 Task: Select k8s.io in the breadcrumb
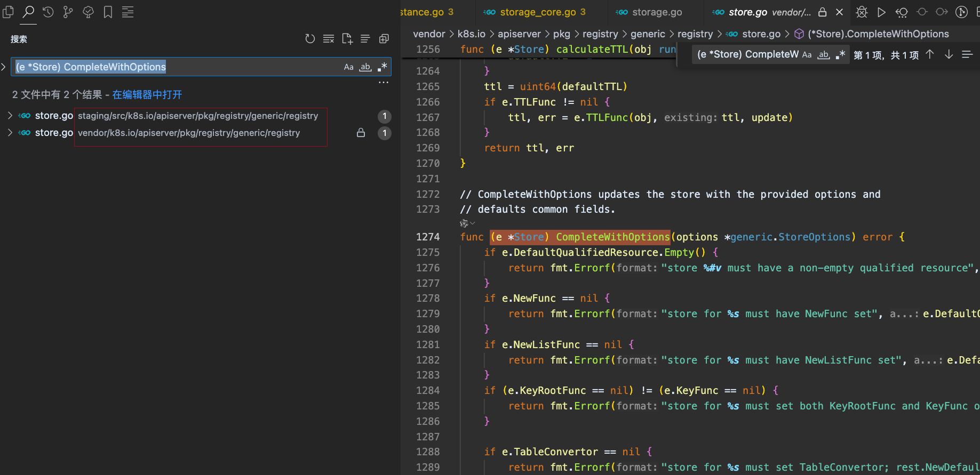(x=472, y=34)
